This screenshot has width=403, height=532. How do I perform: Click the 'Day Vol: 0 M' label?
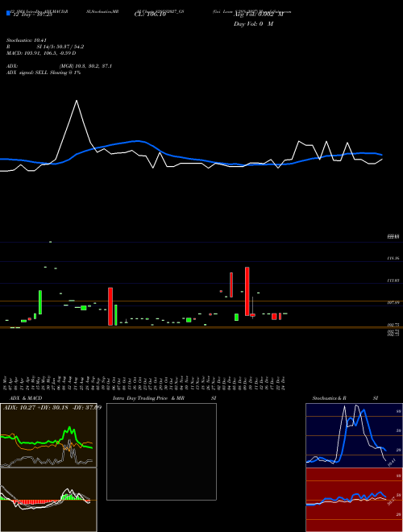[253, 24]
